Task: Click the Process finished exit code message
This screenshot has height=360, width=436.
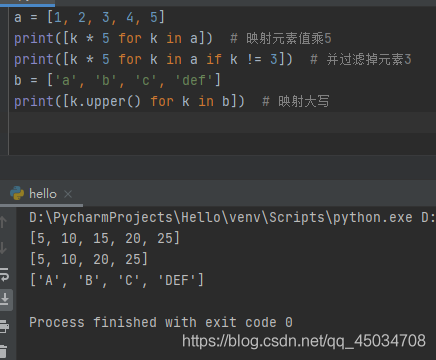Action: coord(161,322)
